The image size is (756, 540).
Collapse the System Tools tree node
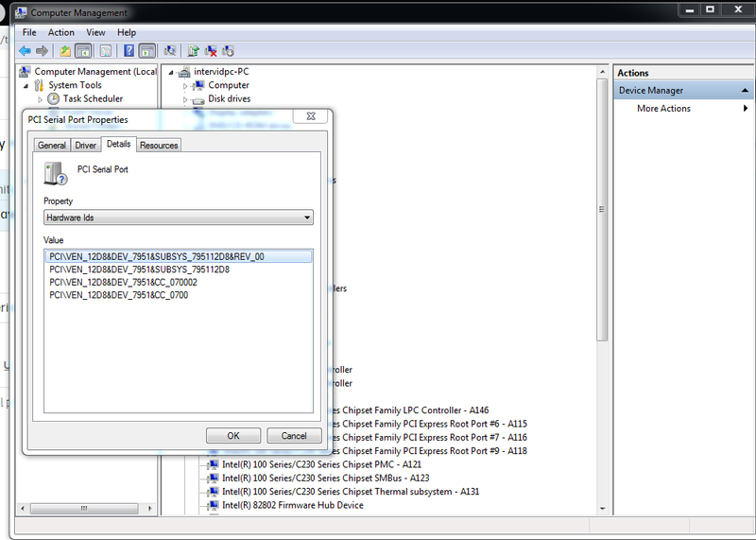tap(27, 85)
